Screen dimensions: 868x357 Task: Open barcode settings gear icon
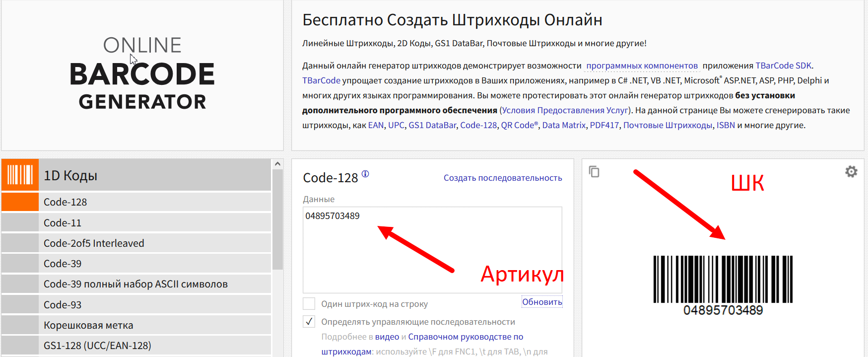[x=851, y=172]
